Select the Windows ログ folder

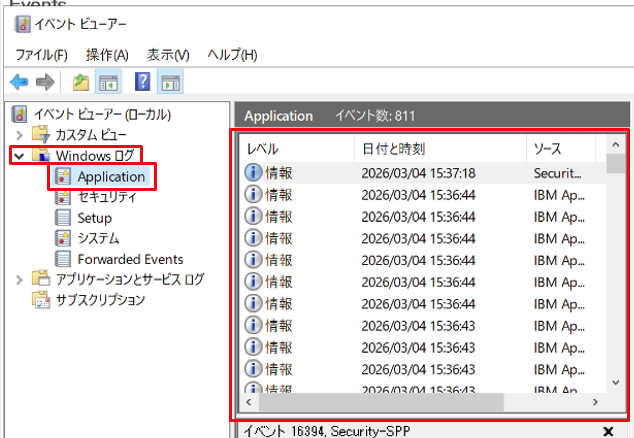coord(95,155)
